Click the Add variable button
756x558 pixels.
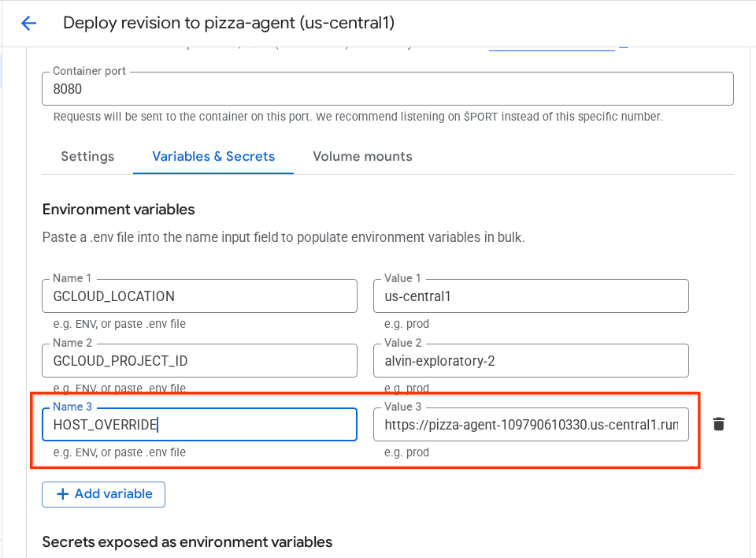(103, 494)
